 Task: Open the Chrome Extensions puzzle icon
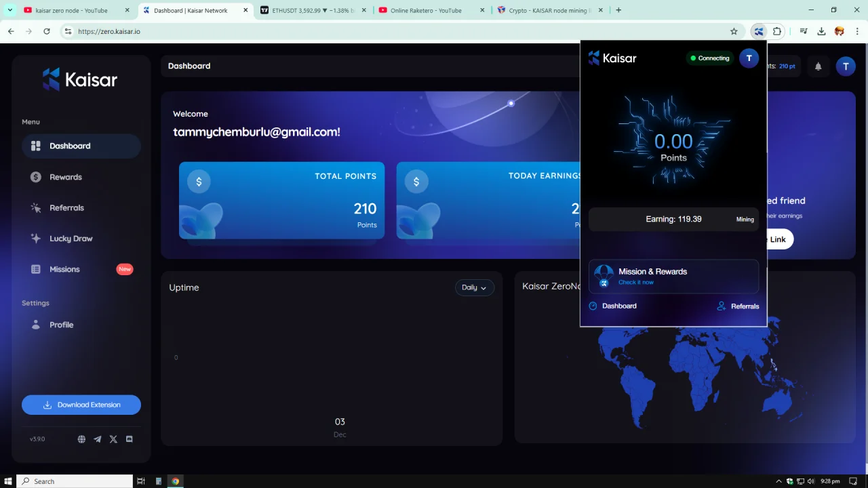coord(777,31)
